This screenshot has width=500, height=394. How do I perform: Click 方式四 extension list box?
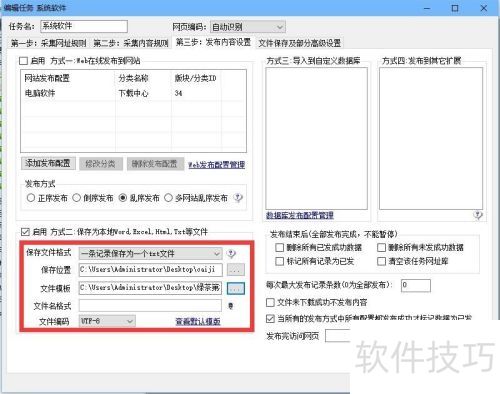point(431,139)
